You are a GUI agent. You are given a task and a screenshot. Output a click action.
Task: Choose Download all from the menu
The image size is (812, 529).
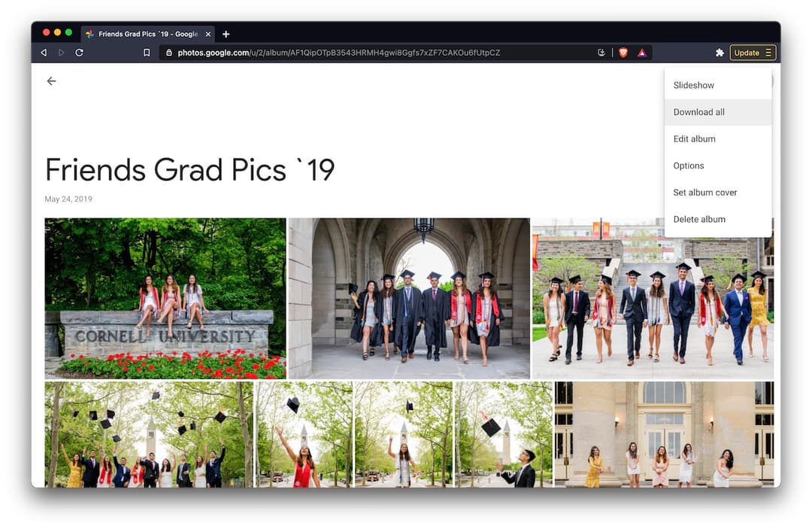tap(698, 111)
